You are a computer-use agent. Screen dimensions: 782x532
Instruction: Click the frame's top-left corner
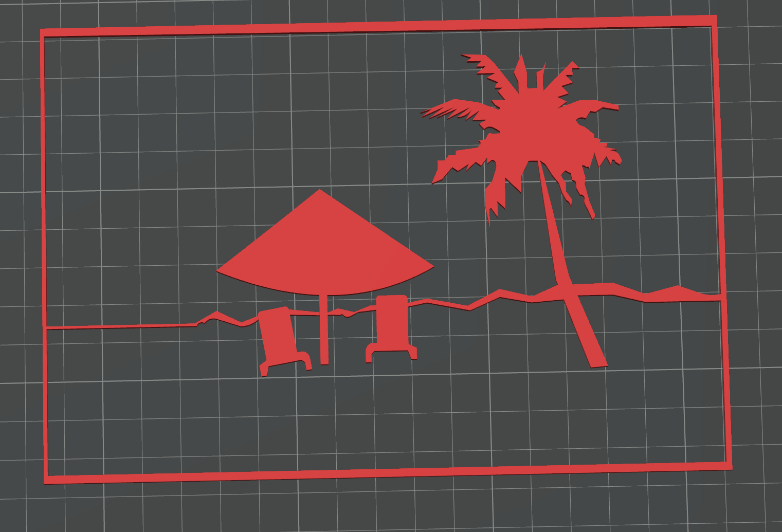(x=43, y=33)
